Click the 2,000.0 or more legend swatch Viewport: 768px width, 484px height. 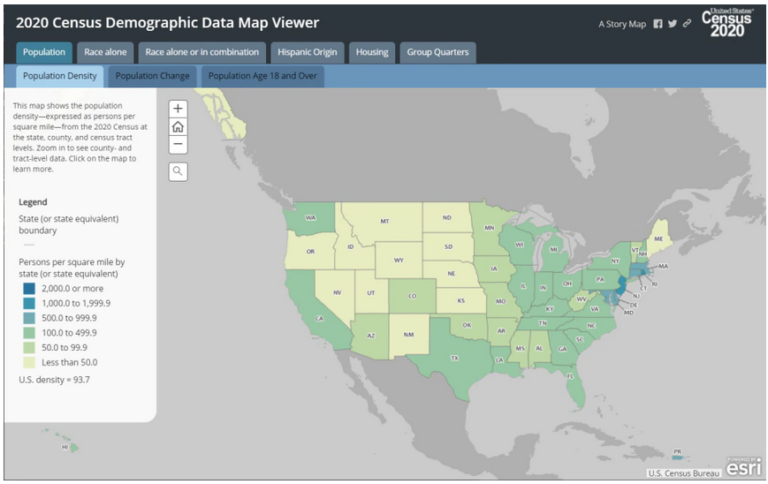[x=27, y=286]
